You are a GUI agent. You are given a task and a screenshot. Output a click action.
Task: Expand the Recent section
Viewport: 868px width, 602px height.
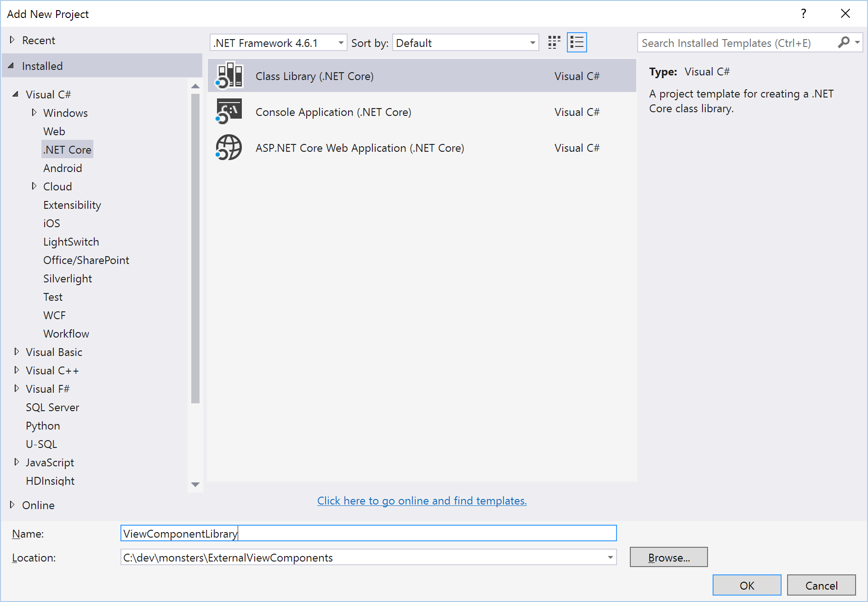(12, 40)
